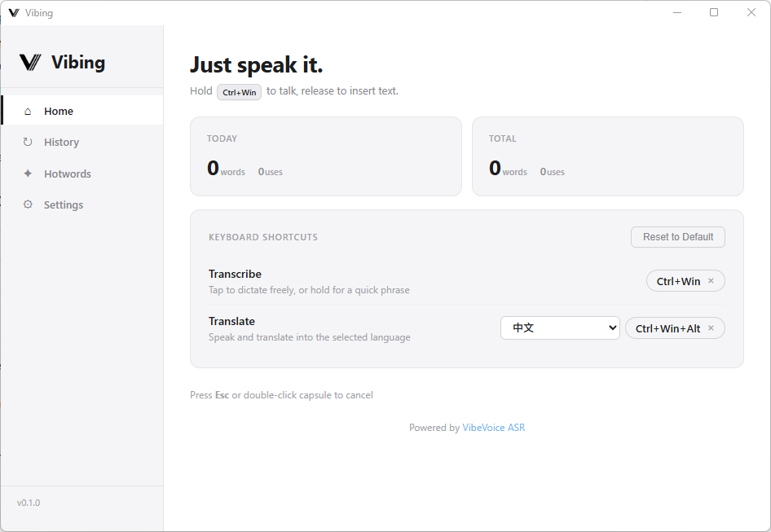Screen dimensions: 771x532
Task: Remove the Ctrl+Win+Alt translate shortcut via x
Action: click(x=711, y=328)
